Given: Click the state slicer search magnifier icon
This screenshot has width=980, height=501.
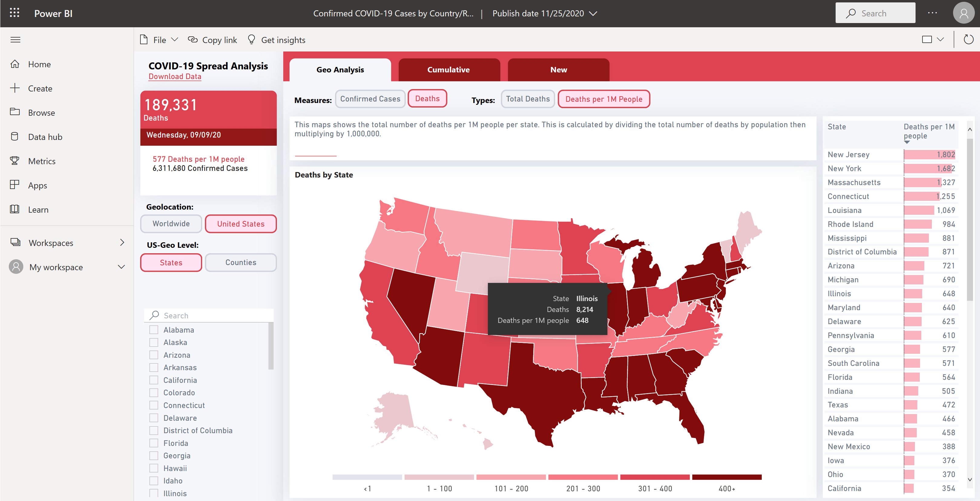Looking at the screenshot, I should [x=154, y=315].
